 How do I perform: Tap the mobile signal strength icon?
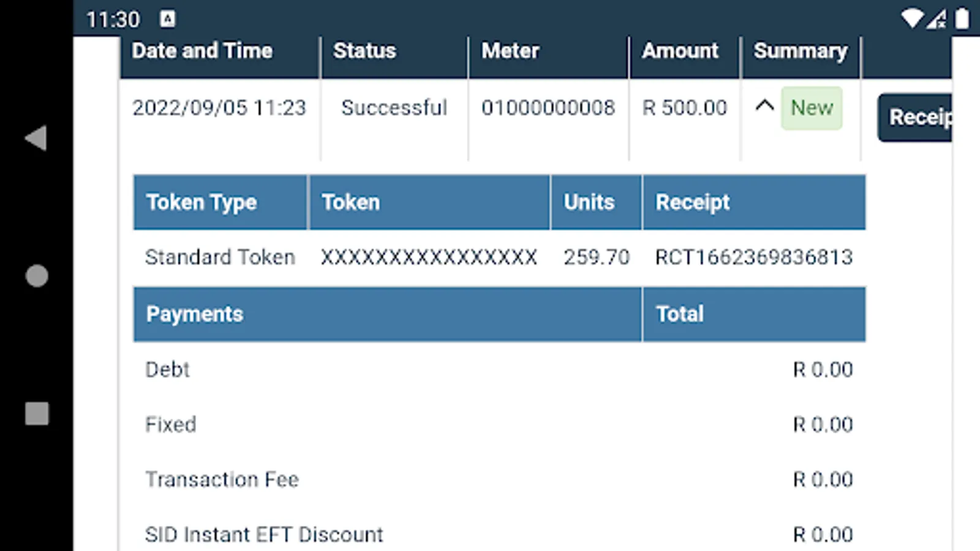[937, 19]
